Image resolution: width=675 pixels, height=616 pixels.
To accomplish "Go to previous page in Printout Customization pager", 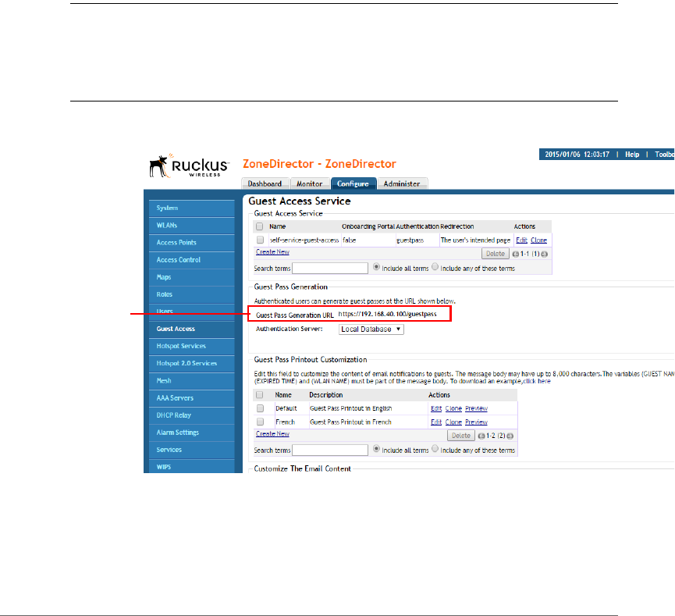I will coord(481,436).
